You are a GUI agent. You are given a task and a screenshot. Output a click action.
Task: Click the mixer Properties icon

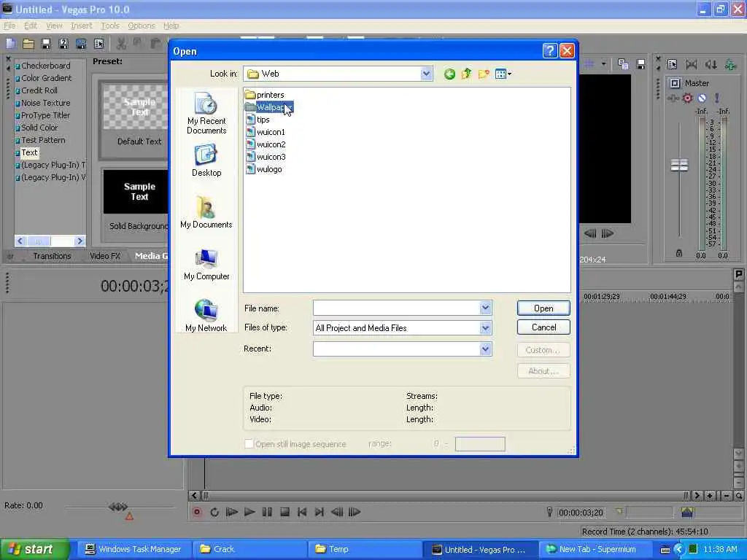[x=672, y=64]
